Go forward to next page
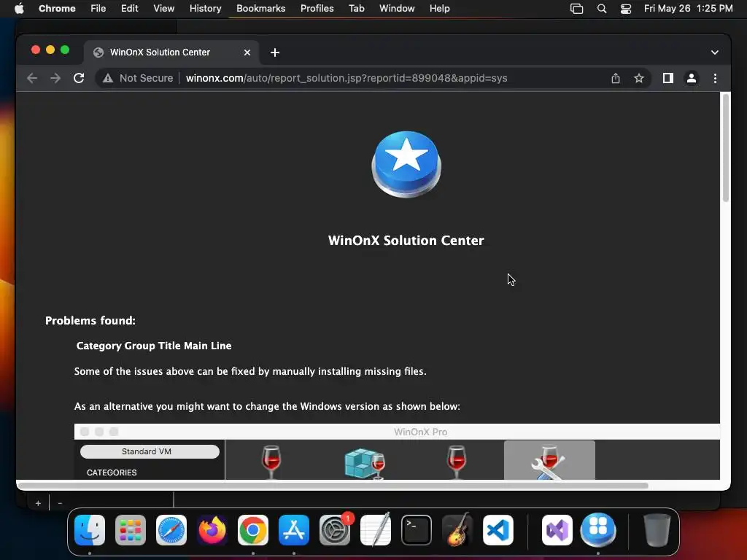 pyautogui.click(x=55, y=78)
